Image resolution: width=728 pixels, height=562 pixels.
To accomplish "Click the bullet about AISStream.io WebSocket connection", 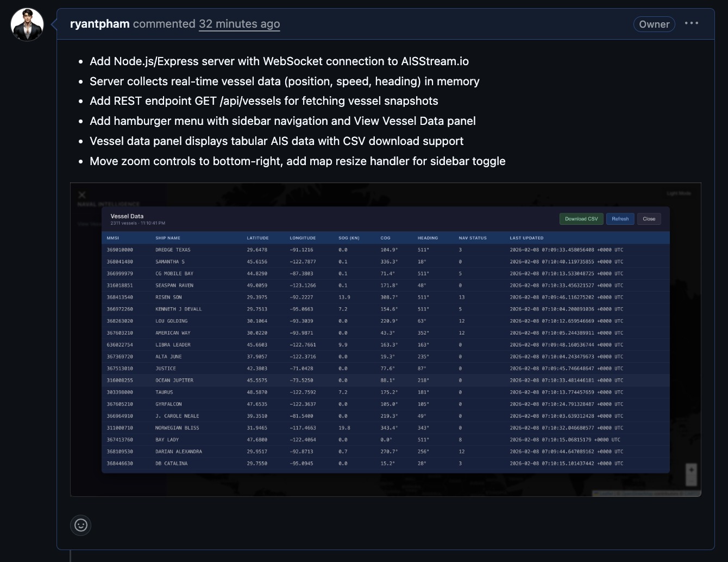I will pos(279,61).
